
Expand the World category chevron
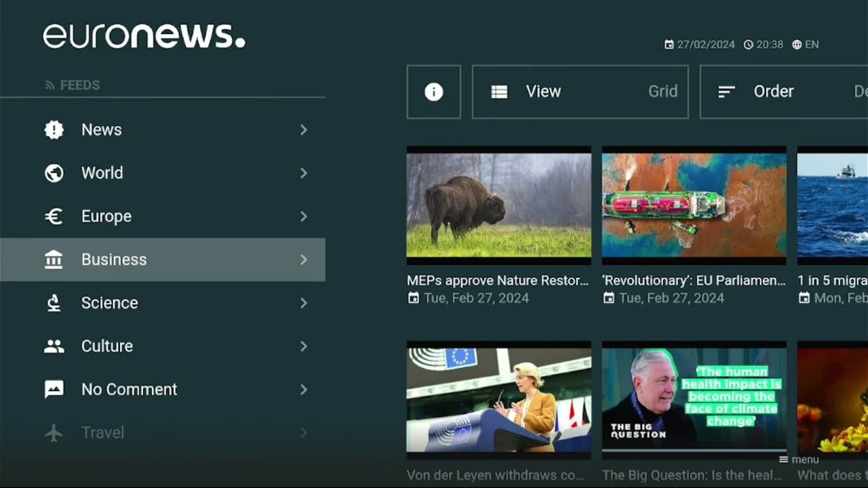click(303, 173)
